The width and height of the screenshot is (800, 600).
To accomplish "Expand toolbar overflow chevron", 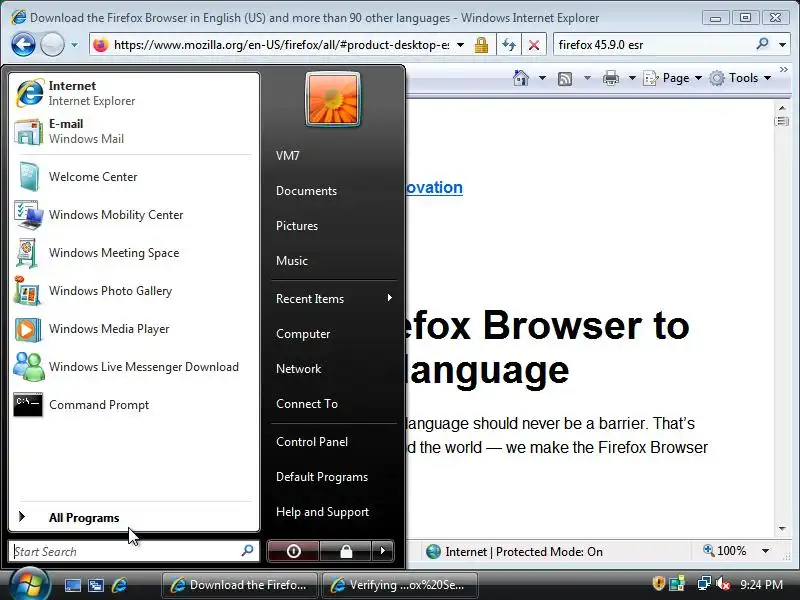I will coord(784,69).
